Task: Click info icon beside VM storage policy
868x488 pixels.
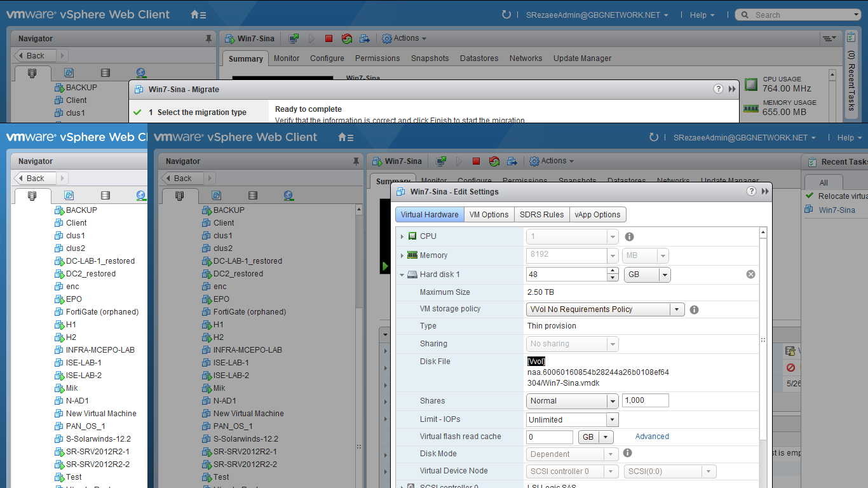Action: 694,309
